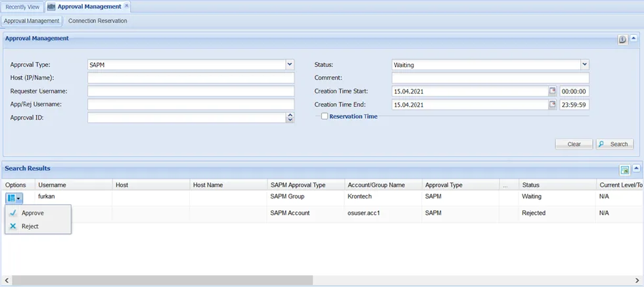The width and height of the screenshot is (644, 287).
Task: Focus the Requester Username field
Action: point(191,91)
